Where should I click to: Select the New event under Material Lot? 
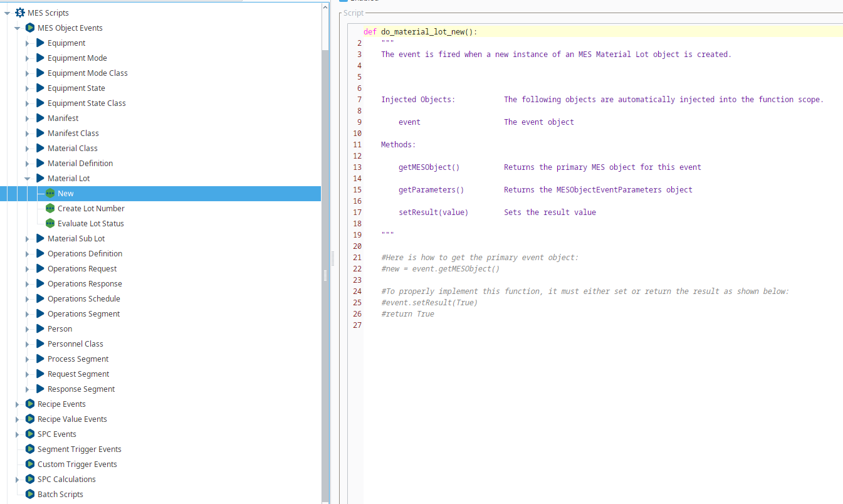[x=65, y=193]
